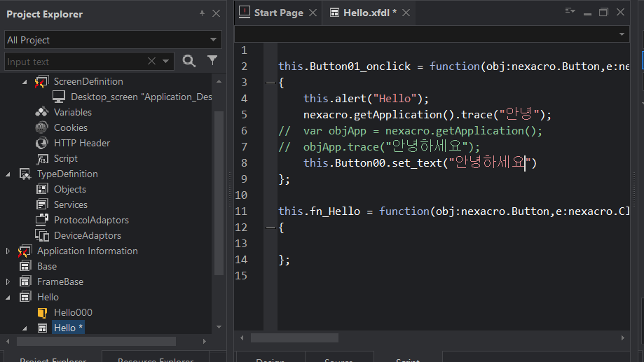Viewport: 644px width, 362px height.
Task: Select the ProtocolAdaptors icon
Action: (x=42, y=220)
